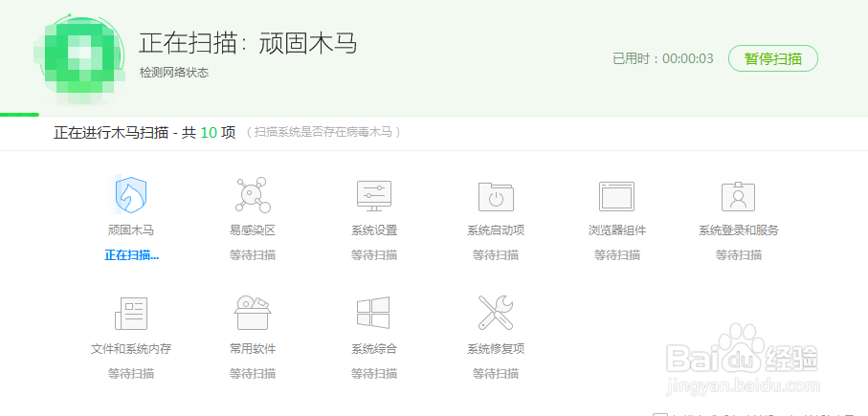Click the 检测网络状态 subtitle text

[x=174, y=73]
